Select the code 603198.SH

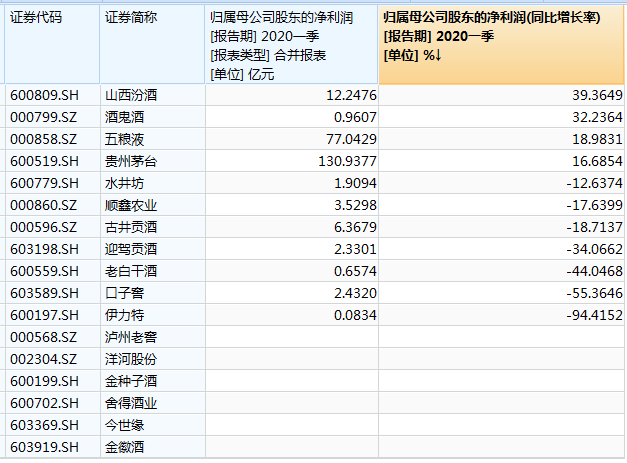[44, 249]
